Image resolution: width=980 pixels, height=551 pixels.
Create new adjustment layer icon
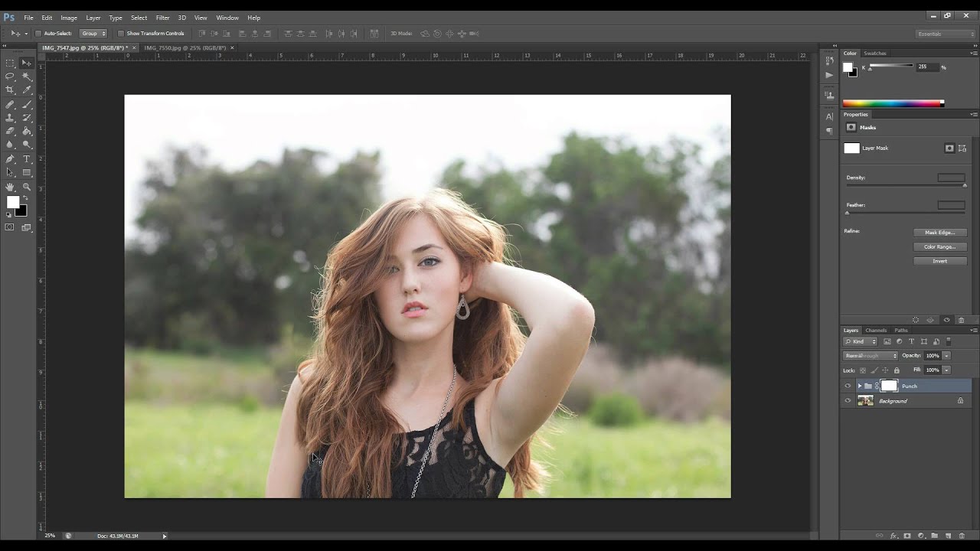coord(921,536)
